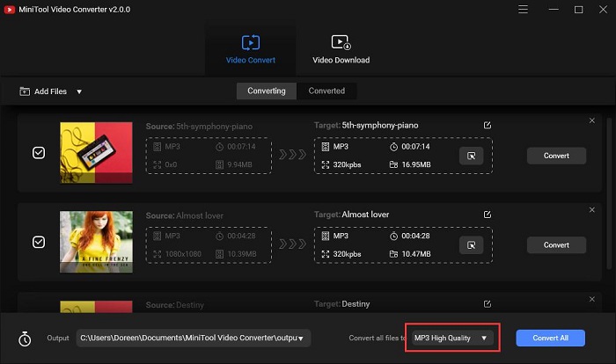616x364 pixels.
Task: Remove 5th-symphony-piano from the list
Action: pyautogui.click(x=592, y=120)
